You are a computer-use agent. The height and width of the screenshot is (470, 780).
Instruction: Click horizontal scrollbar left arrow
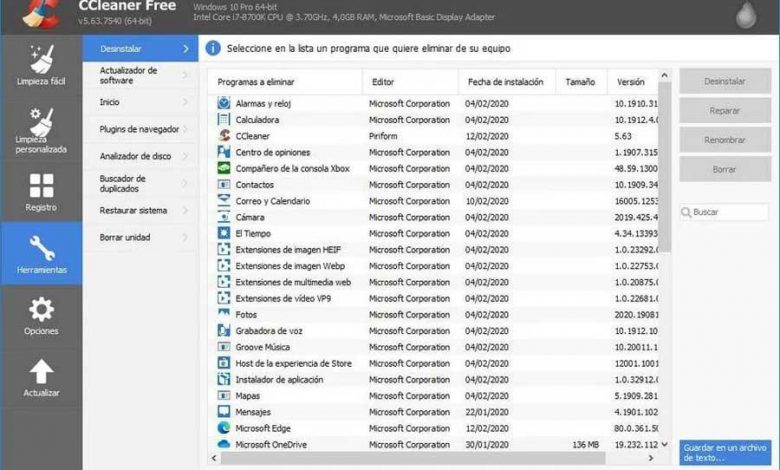point(214,458)
